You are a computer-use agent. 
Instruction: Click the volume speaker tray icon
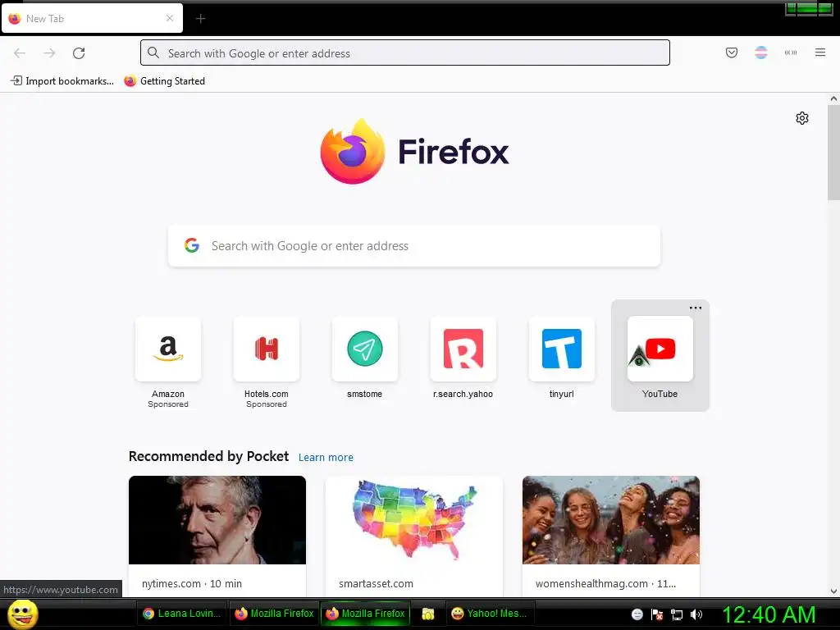pos(696,614)
